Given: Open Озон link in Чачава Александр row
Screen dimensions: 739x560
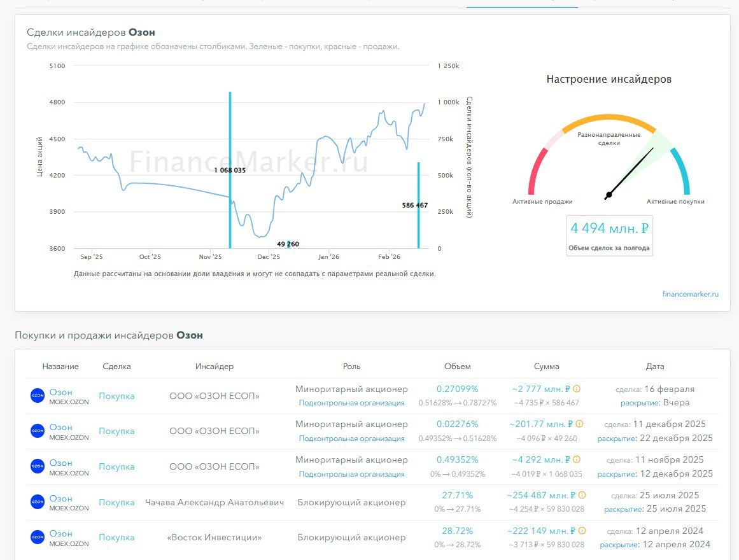Looking at the screenshot, I should [61, 498].
